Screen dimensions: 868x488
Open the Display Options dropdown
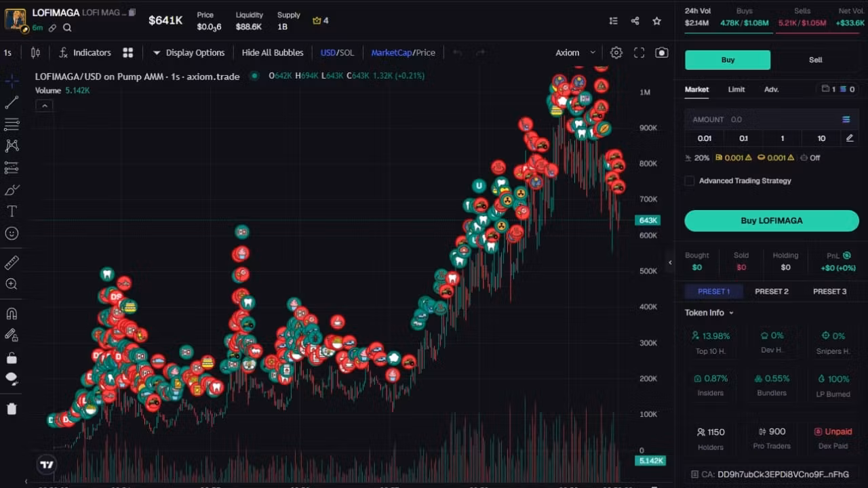(189, 53)
